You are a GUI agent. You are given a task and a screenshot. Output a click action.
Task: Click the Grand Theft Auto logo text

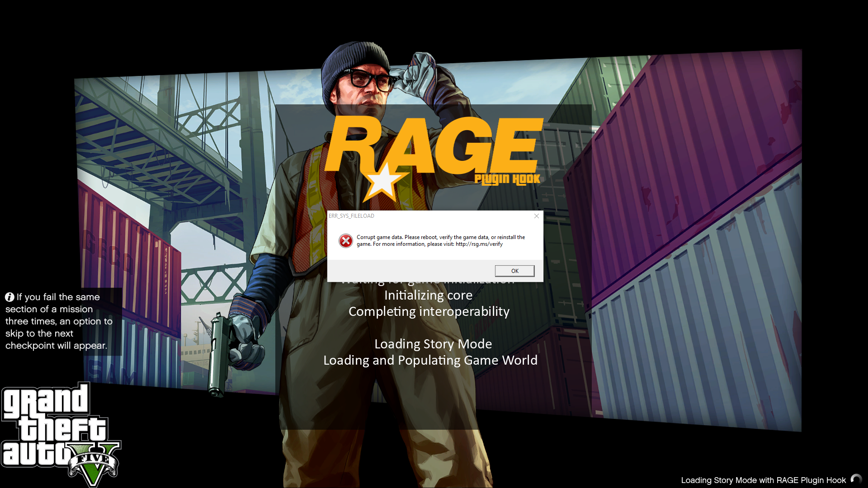[x=50, y=427]
